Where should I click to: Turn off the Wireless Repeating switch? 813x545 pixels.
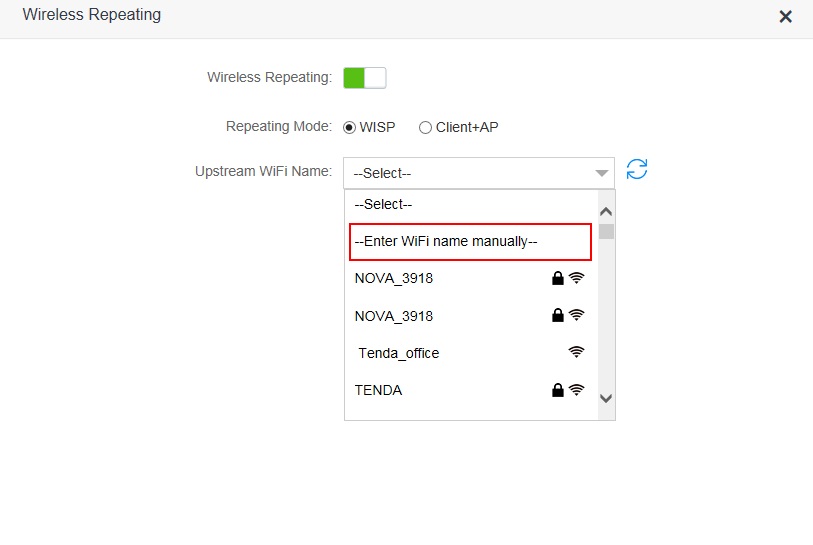coord(365,78)
